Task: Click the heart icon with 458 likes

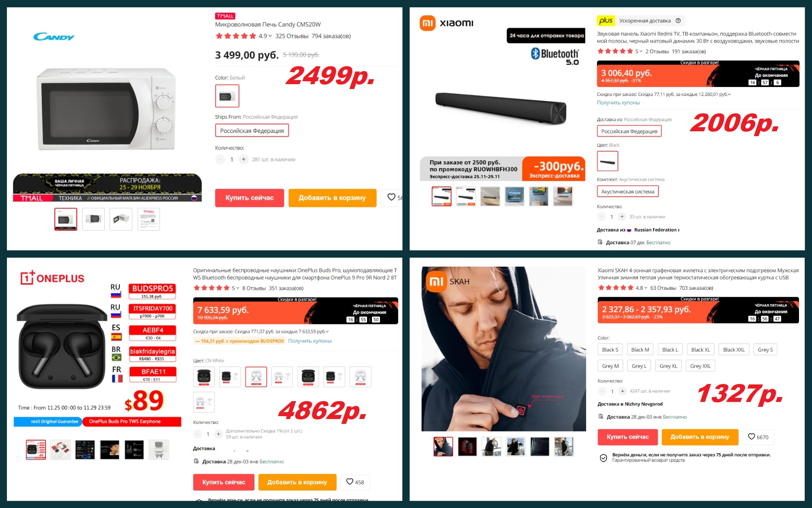Action: 350,482
